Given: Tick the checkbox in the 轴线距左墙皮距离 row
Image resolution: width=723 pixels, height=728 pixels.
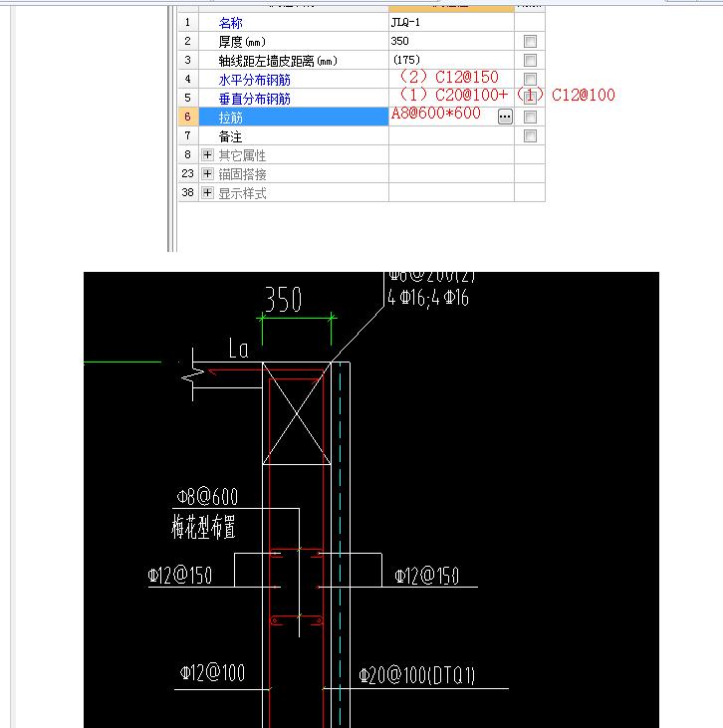Looking at the screenshot, I should [530, 60].
